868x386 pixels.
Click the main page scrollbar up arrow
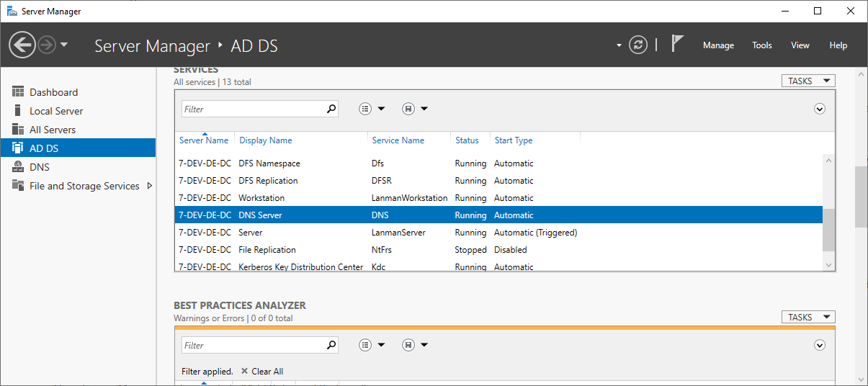(x=862, y=74)
